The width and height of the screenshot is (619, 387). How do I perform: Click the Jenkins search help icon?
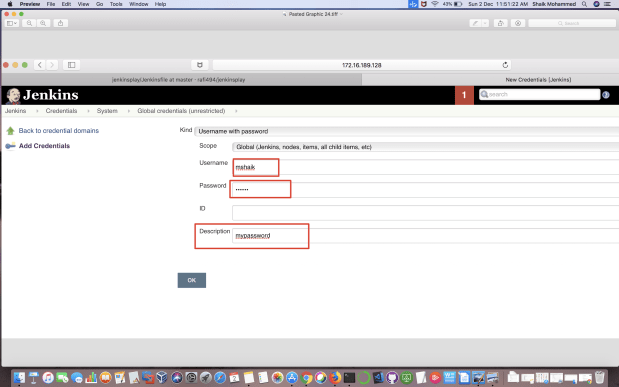pos(606,95)
